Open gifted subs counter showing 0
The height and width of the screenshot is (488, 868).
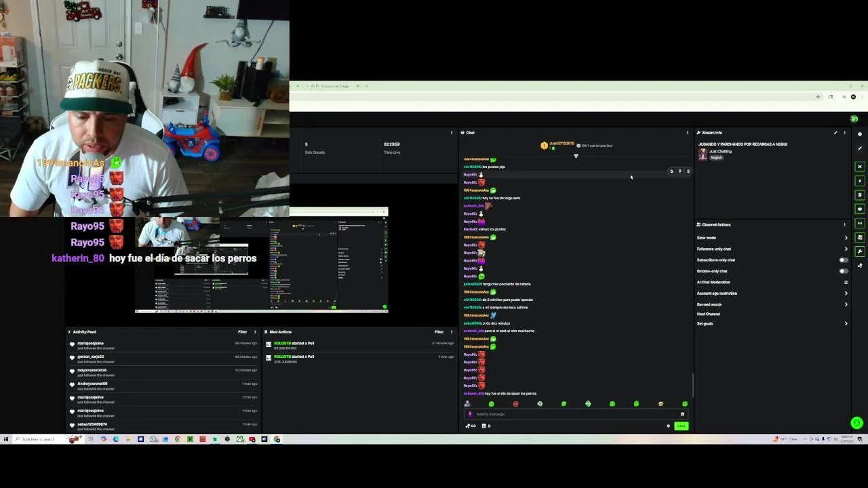[486, 426]
